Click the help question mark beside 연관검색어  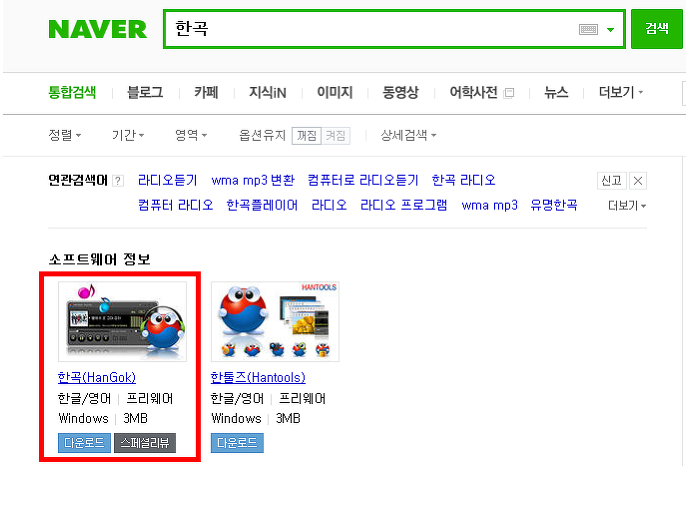pyautogui.click(x=118, y=181)
